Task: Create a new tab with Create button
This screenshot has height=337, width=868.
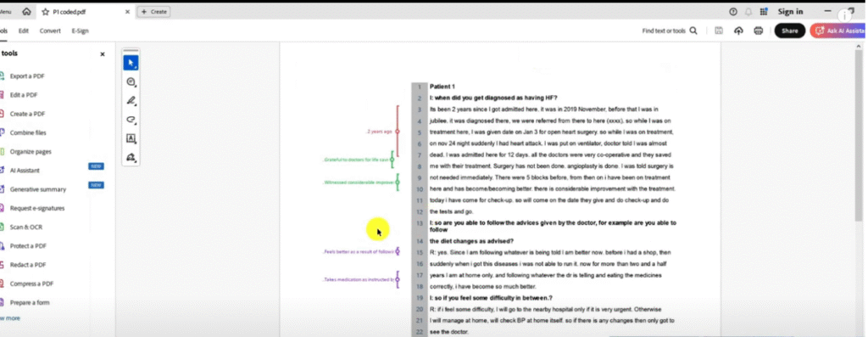Action: click(x=153, y=12)
